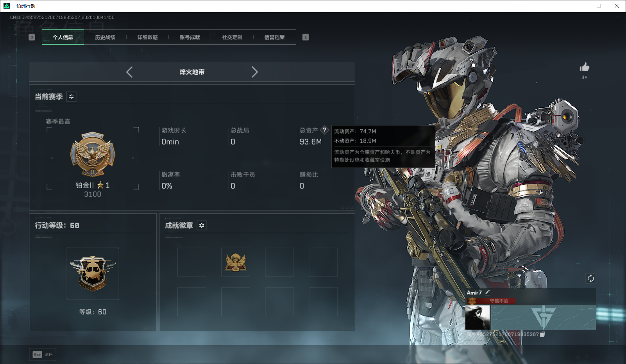
Task: Click the player name Amir7
Action: (474, 293)
